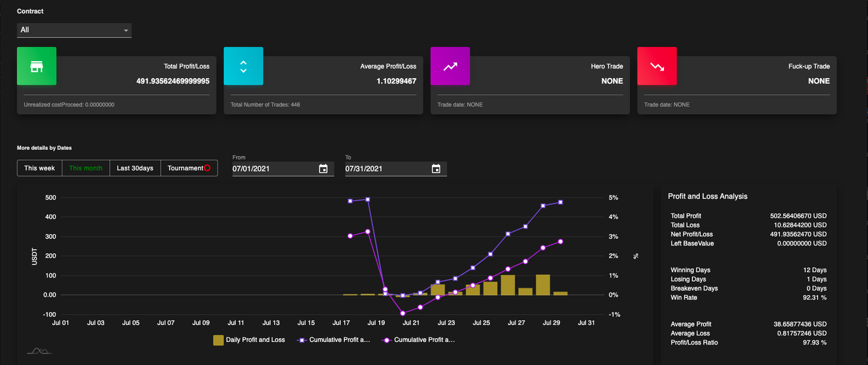Select the This week range tab
This screenshot has width=868, height=365.
(x=39, y=168)
